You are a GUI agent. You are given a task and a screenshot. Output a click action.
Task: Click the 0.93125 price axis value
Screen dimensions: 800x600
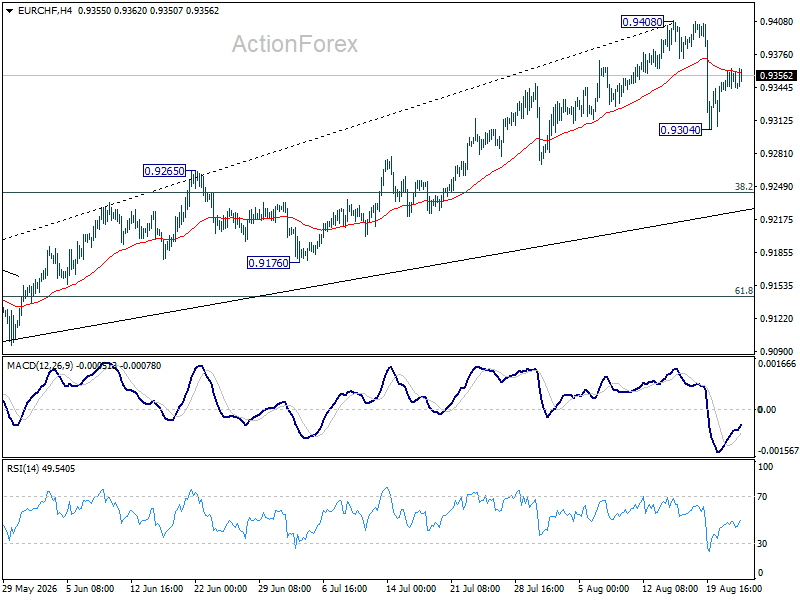point(777,121)
